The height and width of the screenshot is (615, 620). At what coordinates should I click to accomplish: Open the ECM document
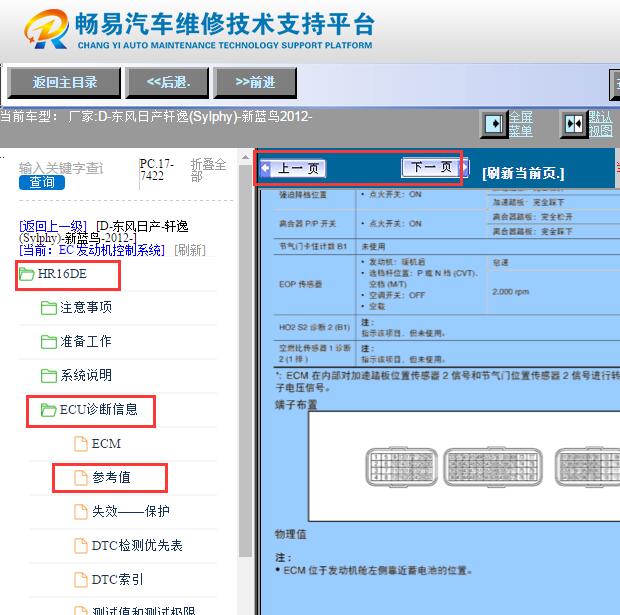tap(106, 444)
